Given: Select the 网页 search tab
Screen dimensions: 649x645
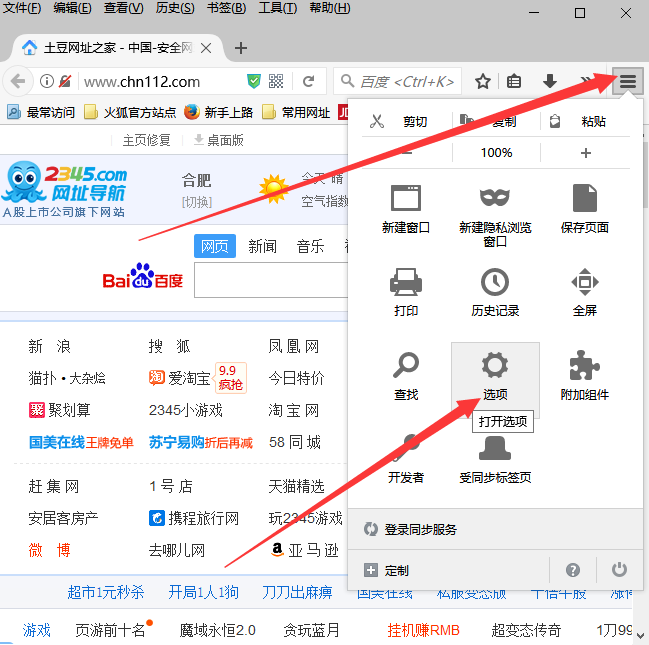Looking at the screenshot, I should point(215,246).
